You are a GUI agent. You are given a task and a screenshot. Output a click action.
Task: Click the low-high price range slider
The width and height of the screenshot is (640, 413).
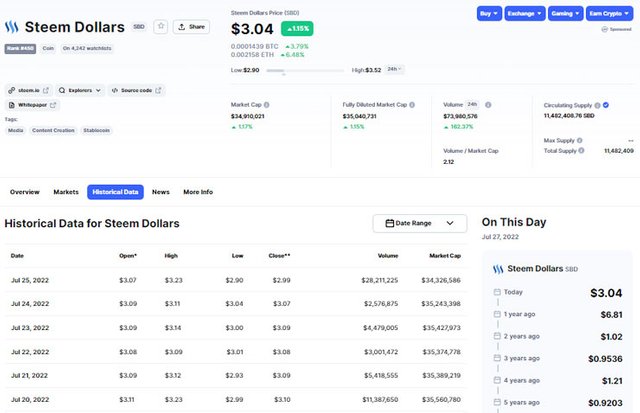(305, 71)
